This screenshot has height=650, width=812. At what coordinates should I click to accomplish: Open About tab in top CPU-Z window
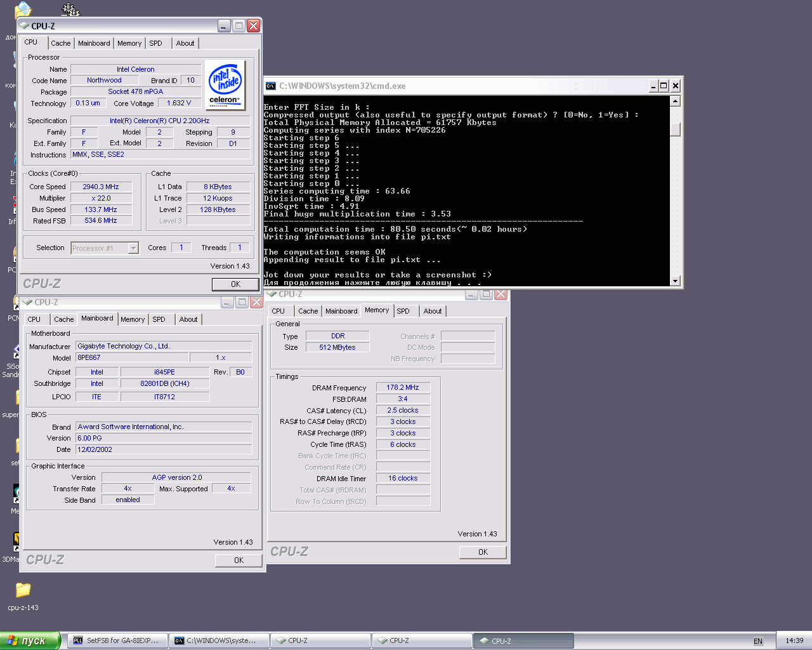185,43
